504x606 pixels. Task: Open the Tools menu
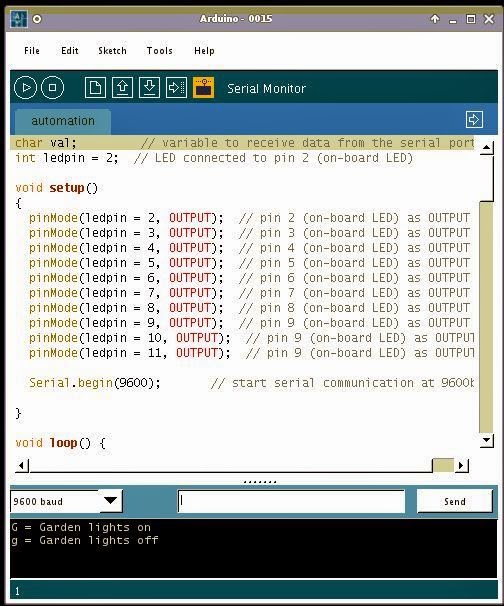tap(159, 51)
